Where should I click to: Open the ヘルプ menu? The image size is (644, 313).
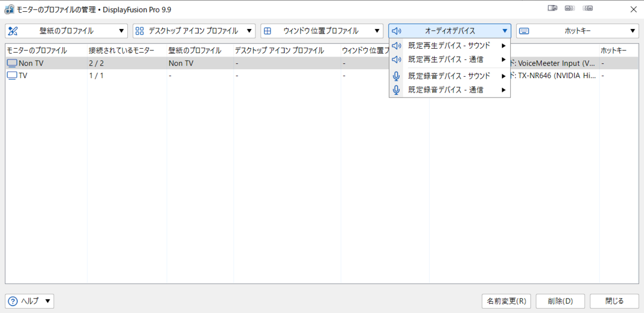pyautogui.click(x=29, y=301)
